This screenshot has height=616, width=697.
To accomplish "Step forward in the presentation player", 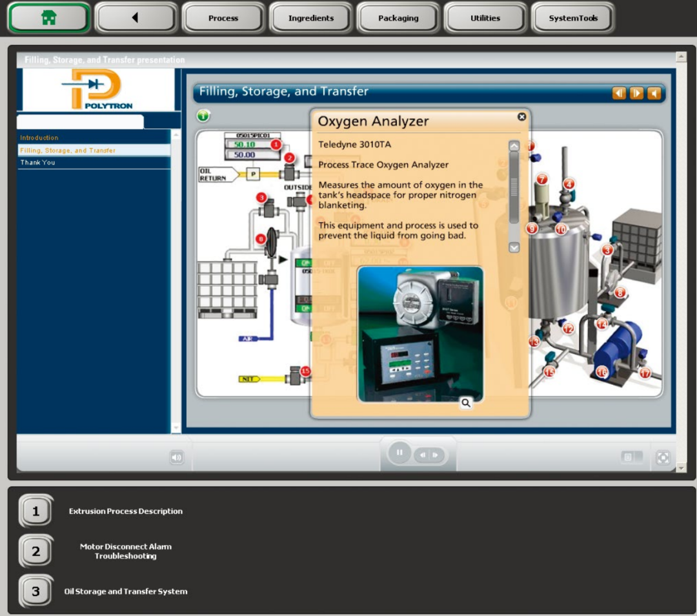I will (x=436, y=455).
